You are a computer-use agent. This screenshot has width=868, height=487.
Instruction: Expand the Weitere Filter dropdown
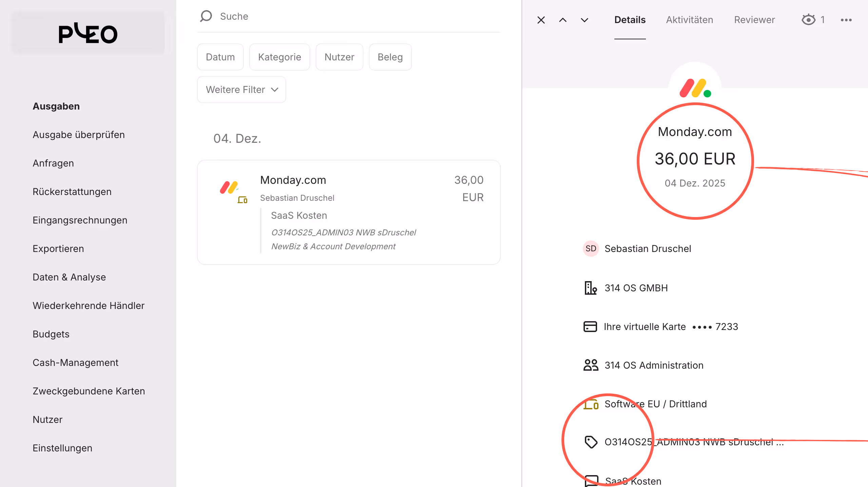(x=241, y=90)
